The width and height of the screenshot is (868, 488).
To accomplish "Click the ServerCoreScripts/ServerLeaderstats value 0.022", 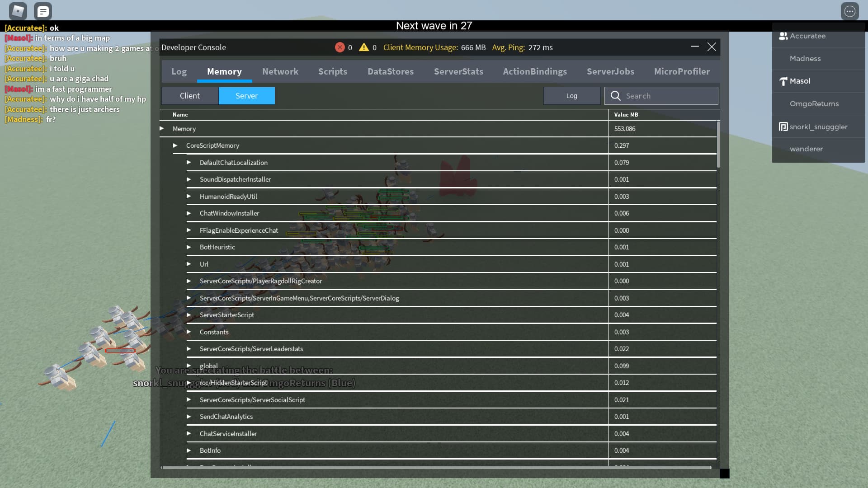I will 622,349.
